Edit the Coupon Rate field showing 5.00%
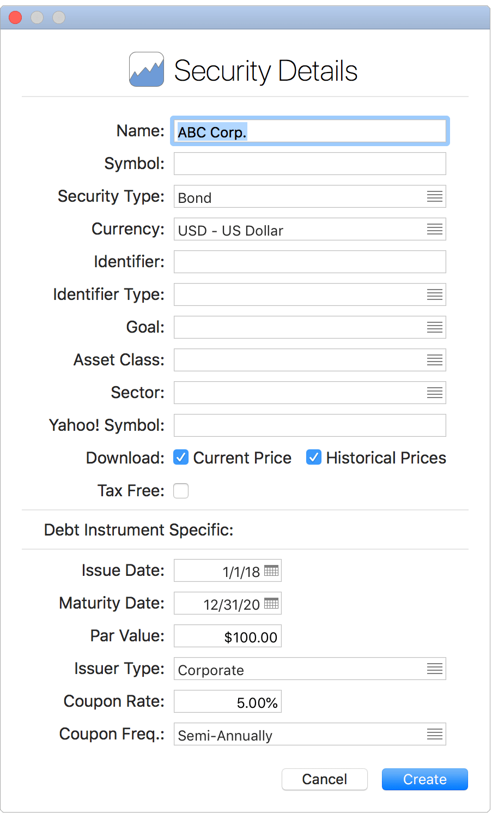The width and height of the screenshot is (504, 818). 227,701
